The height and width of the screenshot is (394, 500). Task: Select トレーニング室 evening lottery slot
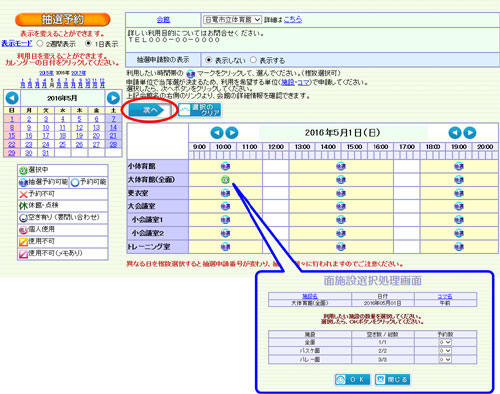[459, 247]
